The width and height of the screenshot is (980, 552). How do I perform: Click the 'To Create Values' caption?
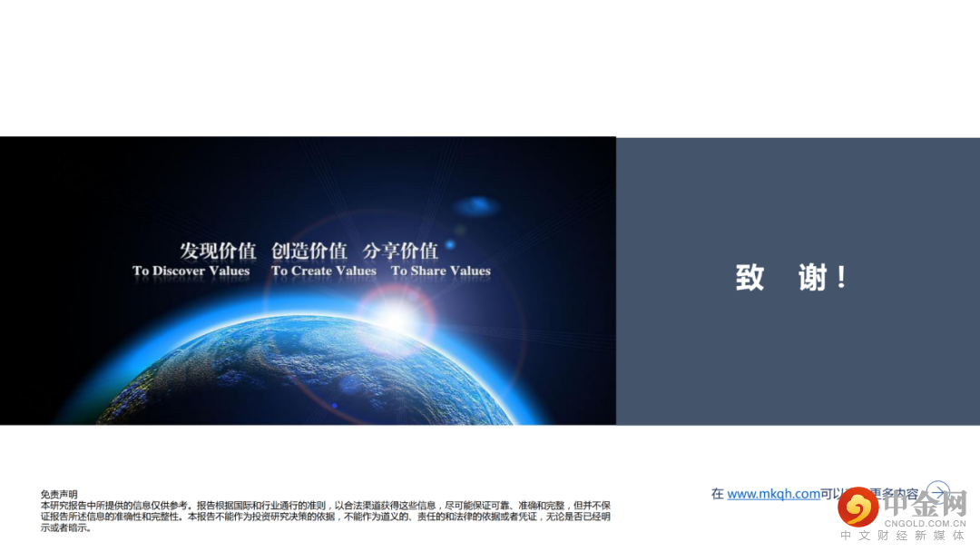click(324, 271)
